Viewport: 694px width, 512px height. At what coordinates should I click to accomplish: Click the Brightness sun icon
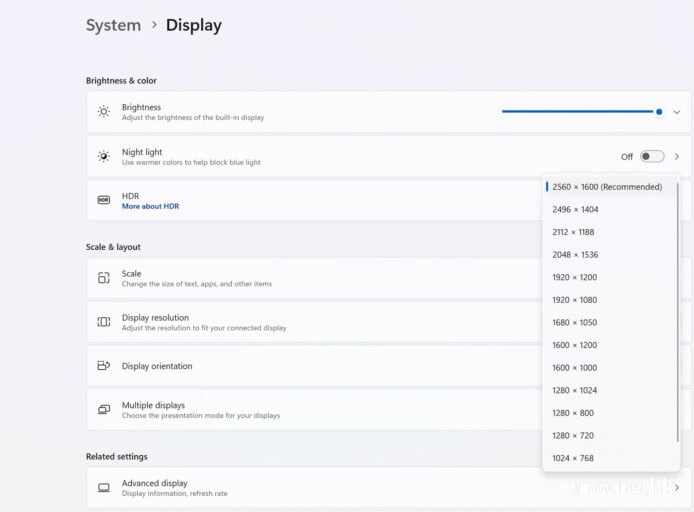pos(103,112)
